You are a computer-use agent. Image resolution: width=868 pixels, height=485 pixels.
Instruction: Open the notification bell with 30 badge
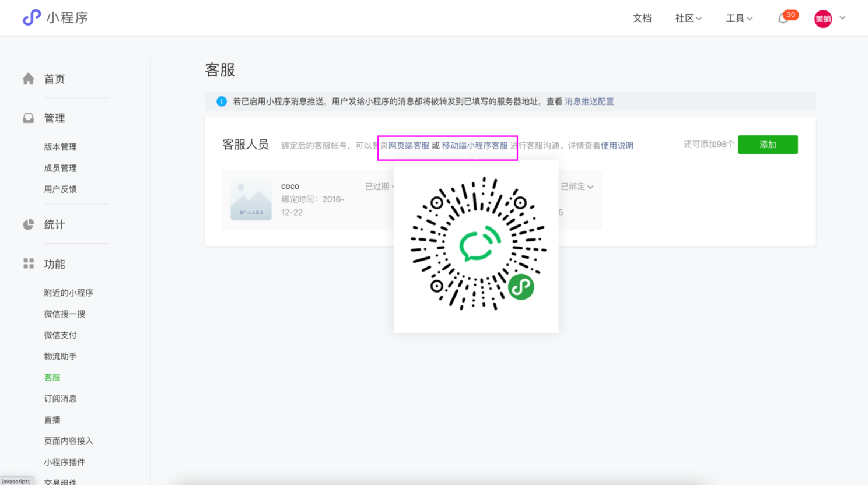click(783, 19)
